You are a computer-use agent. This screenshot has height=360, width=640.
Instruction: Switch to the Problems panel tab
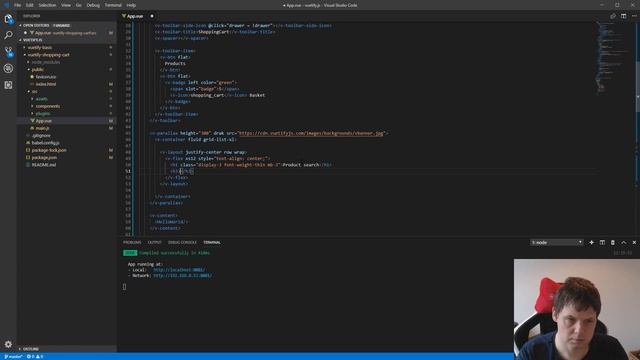132,242
